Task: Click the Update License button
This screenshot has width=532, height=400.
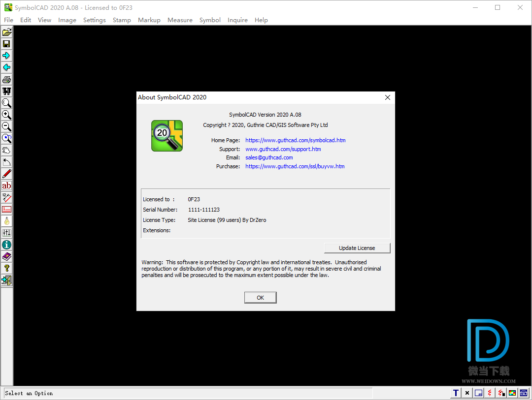Action: click(357, 248)
